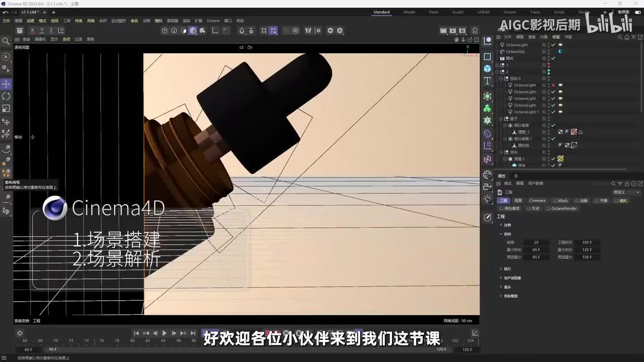Switch to the Sculpt layout tab
Image resolution: width=644 pixels, height=362 pixels.
point(458,12)
